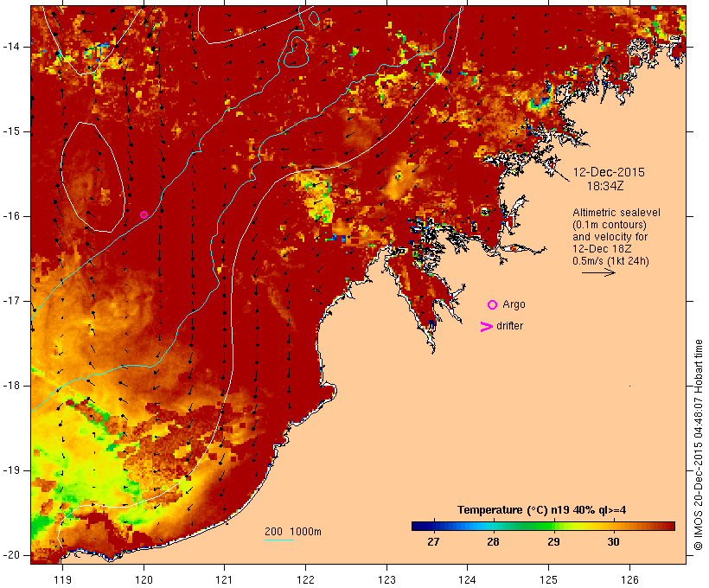Click the 'drifter' legend label

509,326
